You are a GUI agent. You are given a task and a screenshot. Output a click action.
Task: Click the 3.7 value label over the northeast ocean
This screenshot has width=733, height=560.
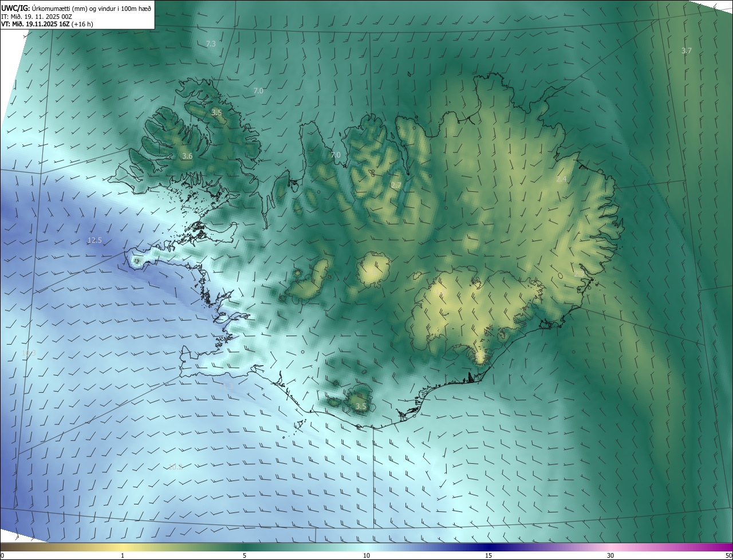pyautogui.click(x=687, y=51)
